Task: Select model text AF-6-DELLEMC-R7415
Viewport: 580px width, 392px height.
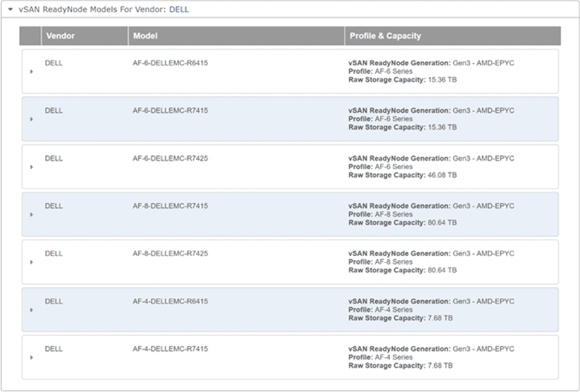Action: point(170,111)
